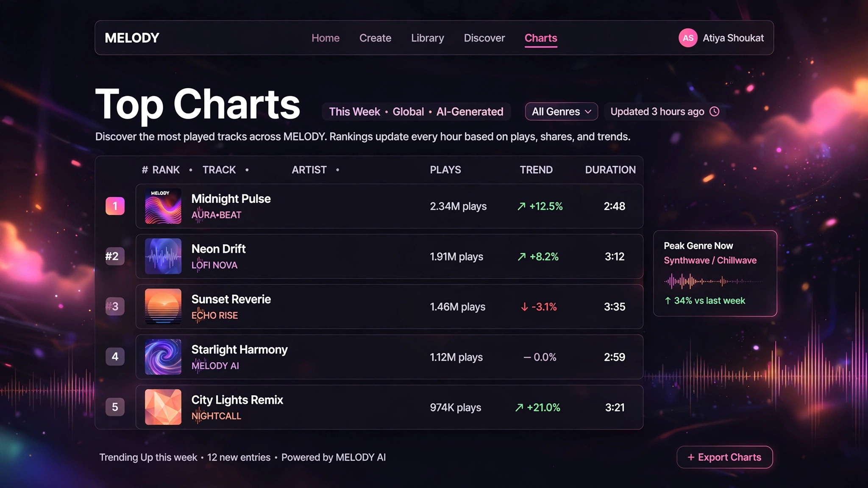
Task: Switch to the Library tab
Action: [x=428, y=38]
